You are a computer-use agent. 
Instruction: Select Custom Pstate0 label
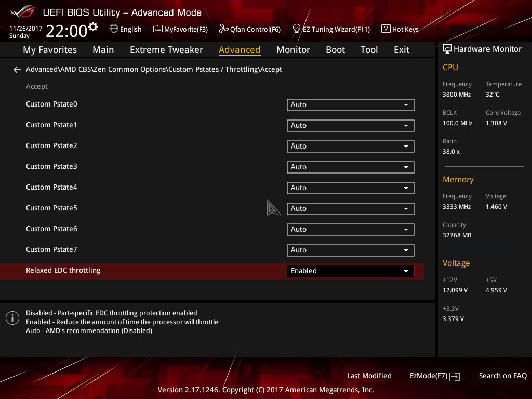tap(51, 104)
